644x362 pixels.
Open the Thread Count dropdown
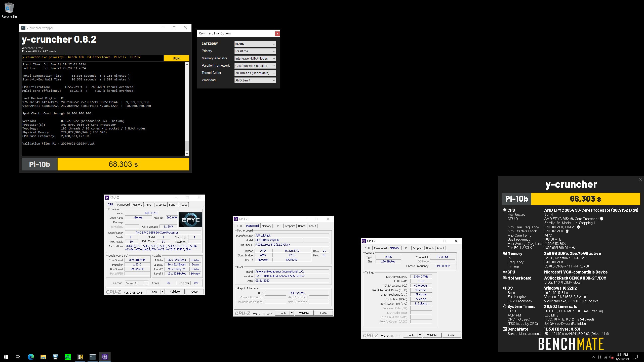coord(255,73)
